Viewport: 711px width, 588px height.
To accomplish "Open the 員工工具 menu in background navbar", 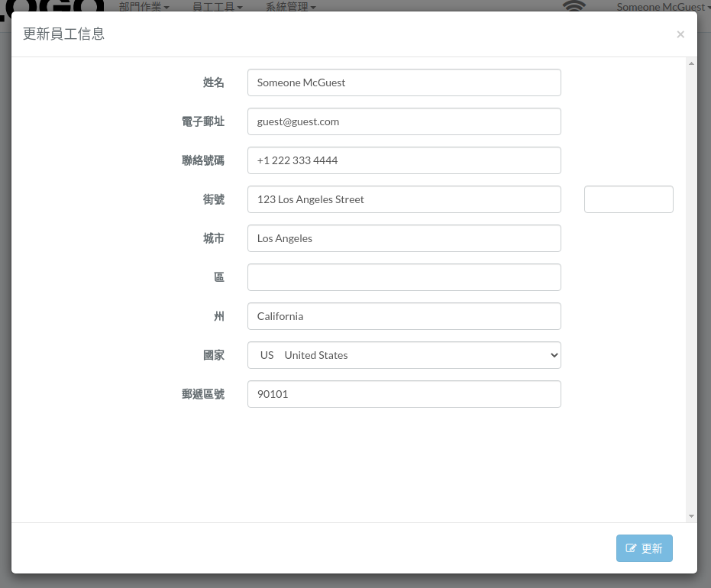I will 217,7.
